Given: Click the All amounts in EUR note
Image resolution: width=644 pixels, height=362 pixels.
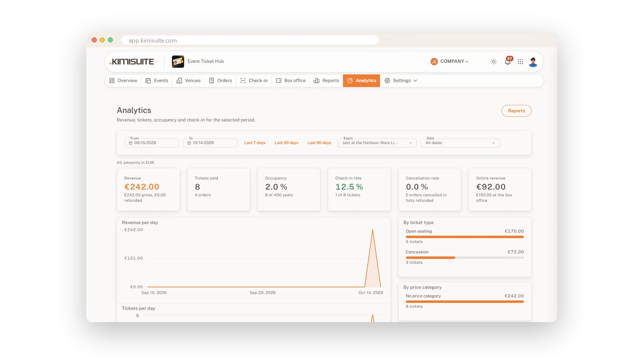Looking at the screenshot, I should click(x=136, y=163).
